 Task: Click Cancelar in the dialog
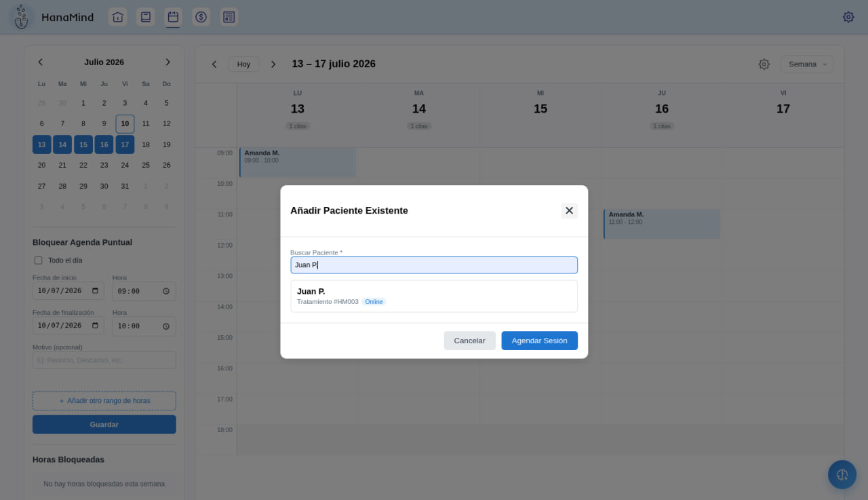pos(469,341)
